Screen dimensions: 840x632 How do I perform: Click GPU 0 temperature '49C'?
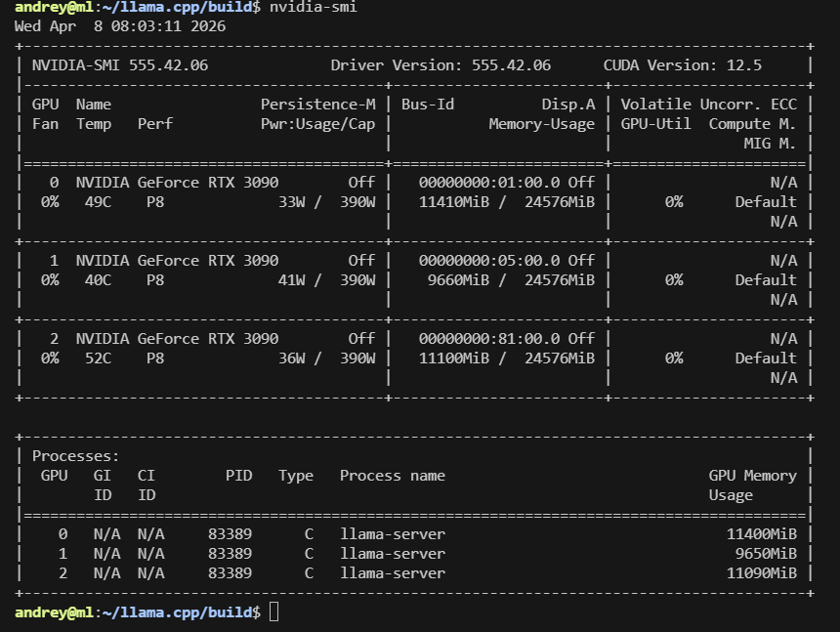[98, 202]
